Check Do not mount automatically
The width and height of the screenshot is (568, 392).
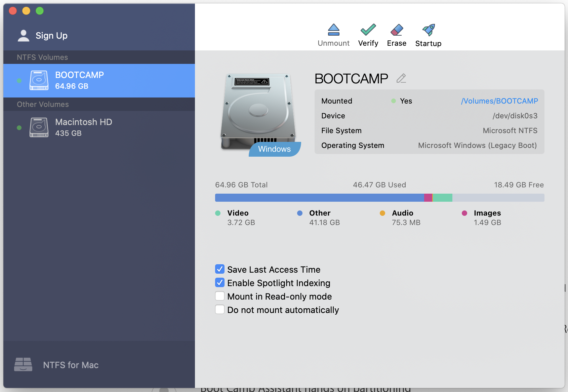(220, 309)
